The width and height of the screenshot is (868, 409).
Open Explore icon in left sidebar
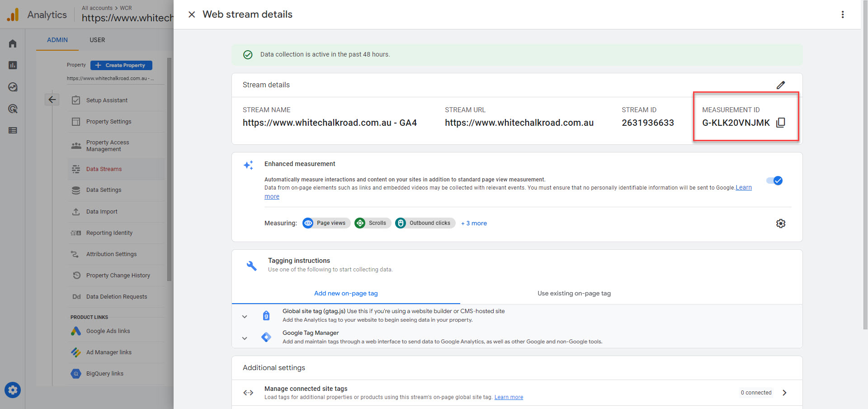pos(13,87)
